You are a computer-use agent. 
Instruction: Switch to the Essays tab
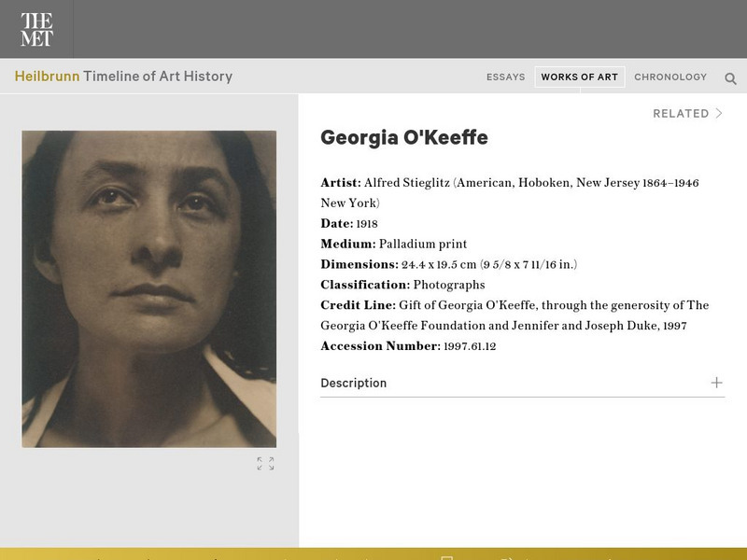[505, 77]
